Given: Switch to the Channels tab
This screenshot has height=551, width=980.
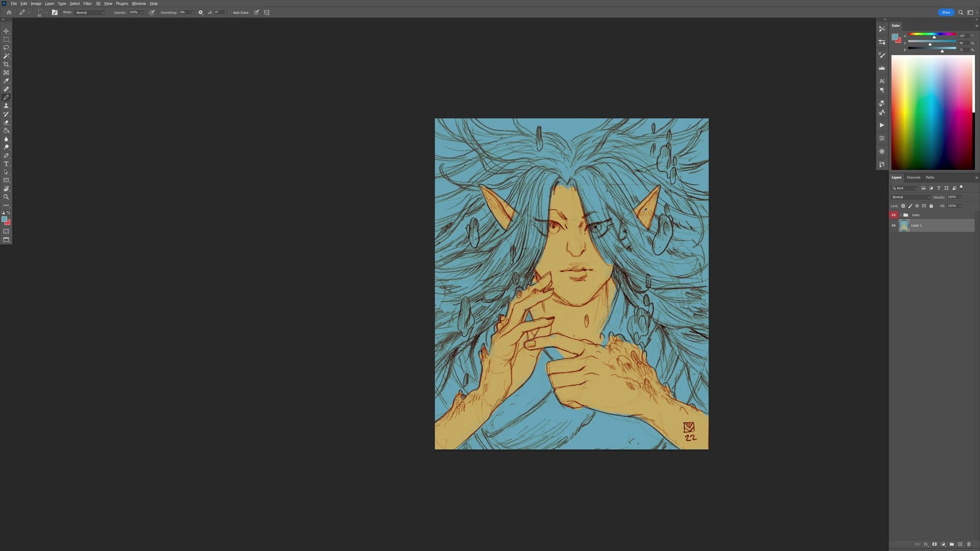Looking at the screenshot, I should click(x=913, y=178).
